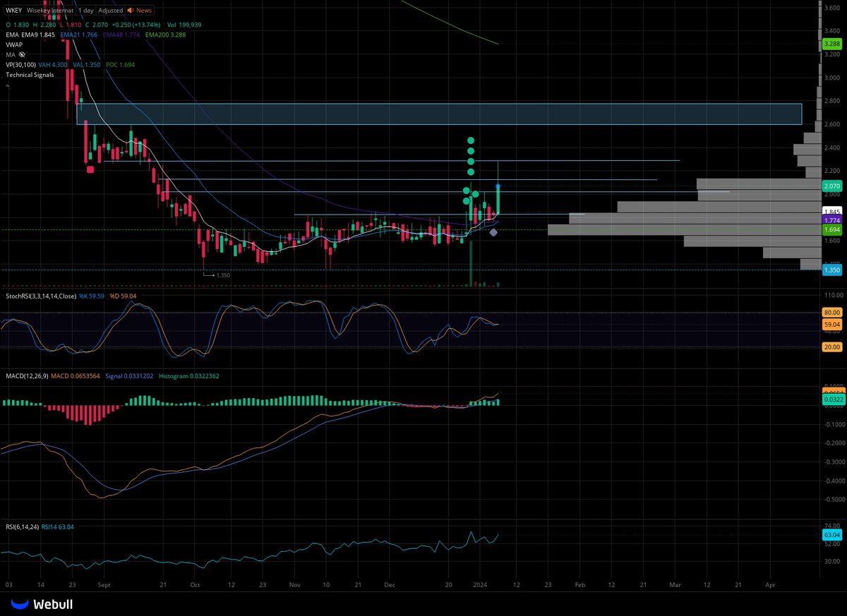Viewport: 847px width, 616px height.
Task: Select the blue shaded resistance zone rectangle
Action: click(x=439, y=114)
